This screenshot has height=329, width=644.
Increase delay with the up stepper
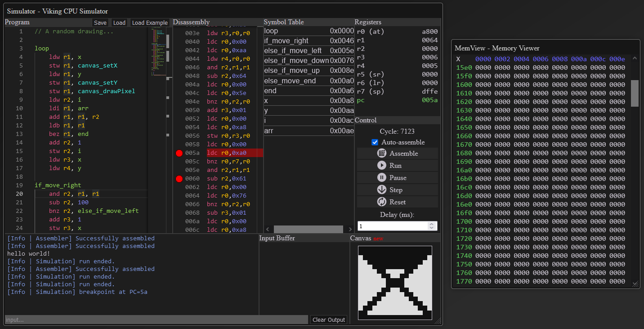pyautogui.click(x=432, y=224)
